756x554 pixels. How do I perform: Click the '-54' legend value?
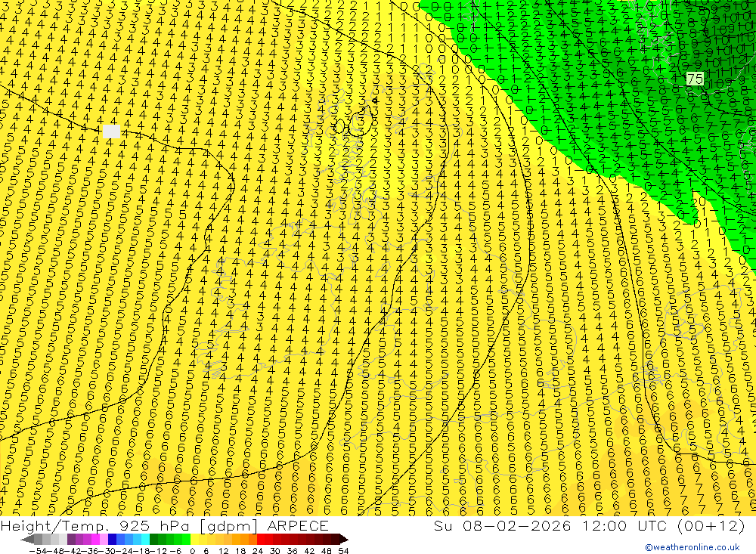[x=38, y=551]
